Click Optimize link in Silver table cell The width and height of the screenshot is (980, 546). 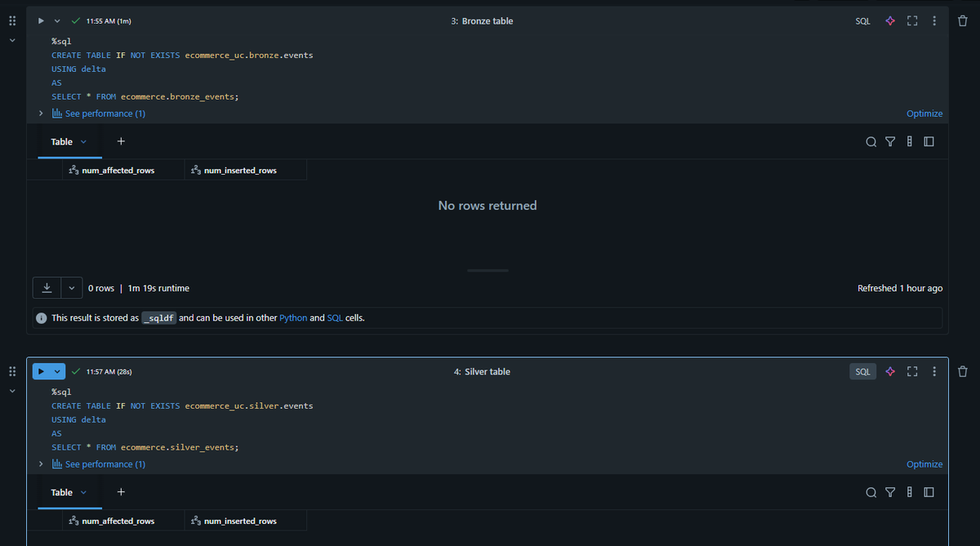[924, 464]
